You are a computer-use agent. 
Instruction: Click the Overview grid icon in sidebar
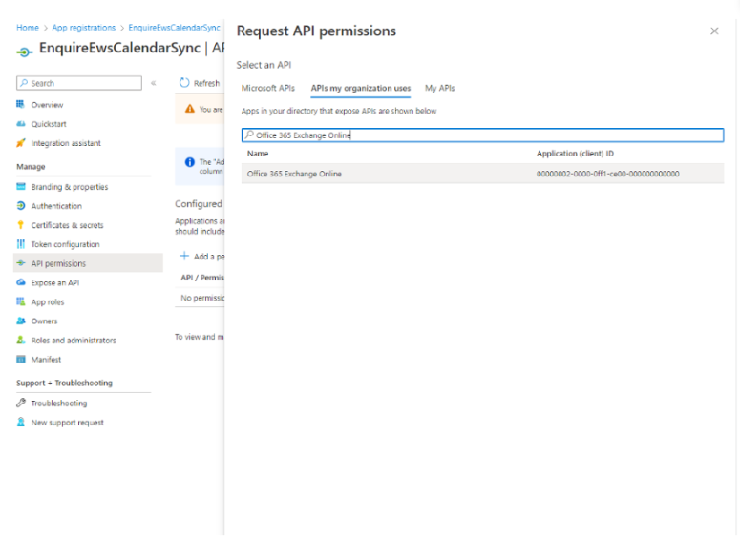(20, 104)
